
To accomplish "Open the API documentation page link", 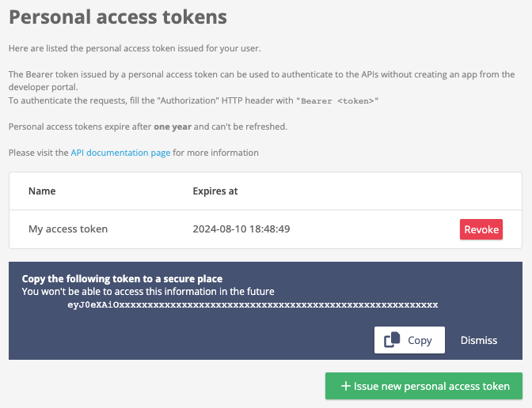I will click(120, 153).
